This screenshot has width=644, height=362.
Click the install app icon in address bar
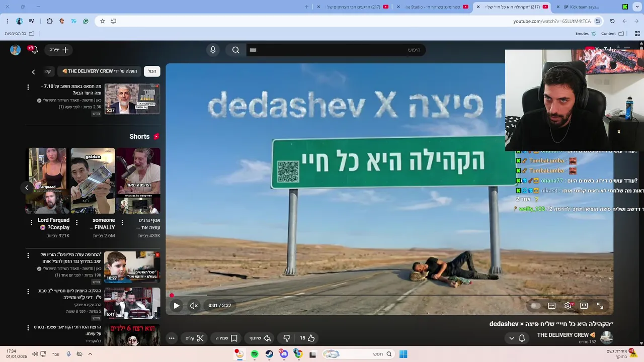coord(114,21)
